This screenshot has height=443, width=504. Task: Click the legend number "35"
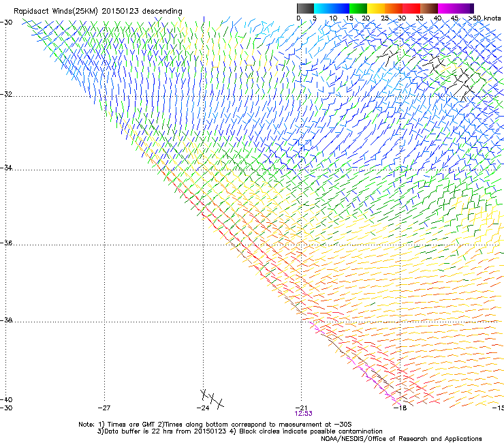(x=420, y=18)
